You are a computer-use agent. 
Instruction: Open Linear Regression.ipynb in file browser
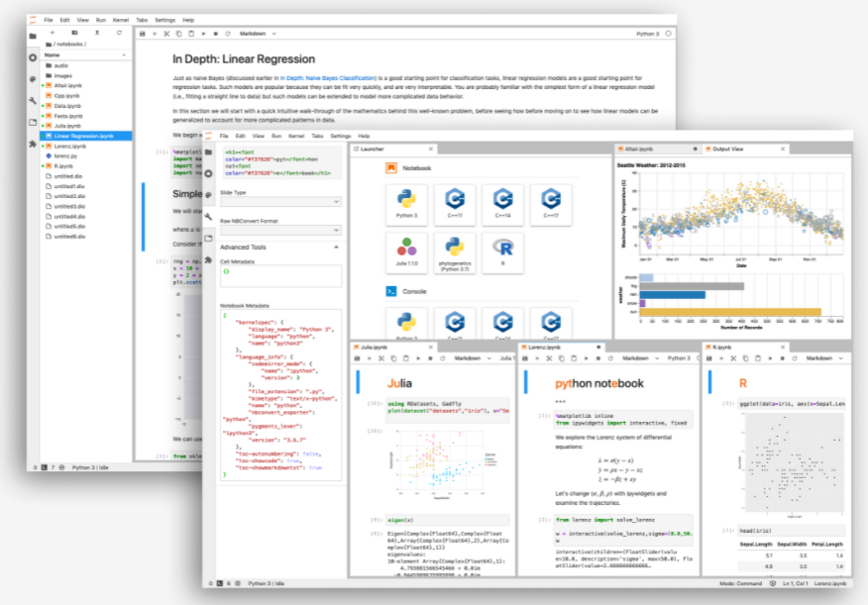click(83, 135)
